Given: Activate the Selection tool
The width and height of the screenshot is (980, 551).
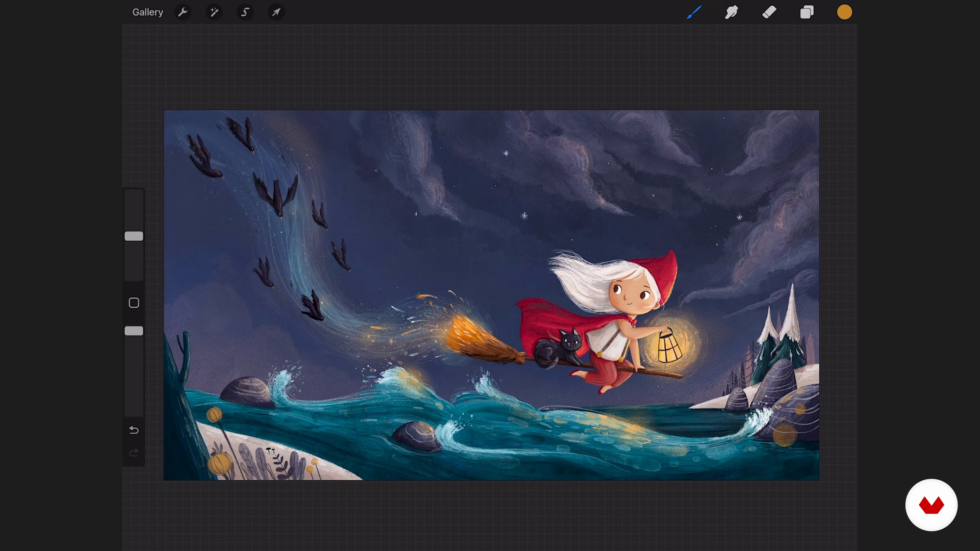Looking at the screenshot, I should (245, 12).
